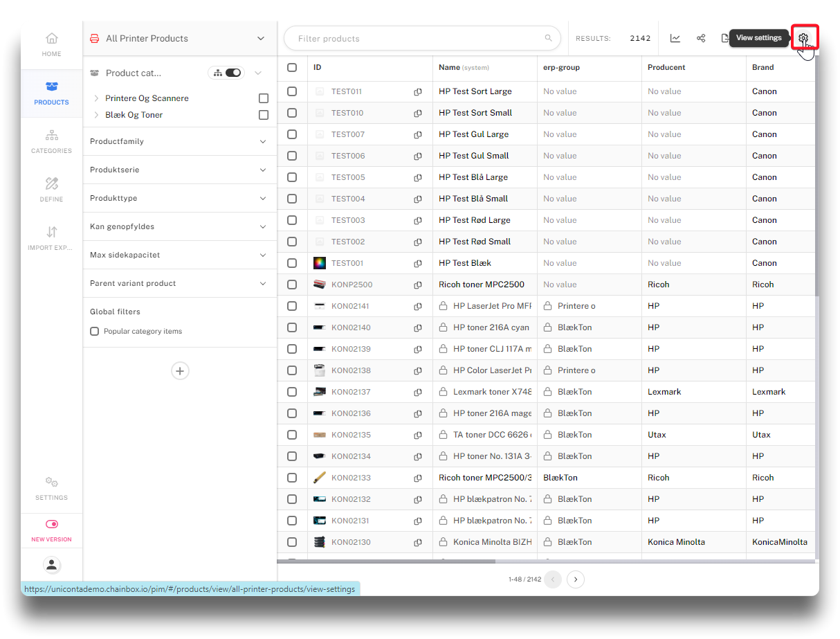Expand the Blæk Og Toner tree node
The height and width of the screenshot is (639, 840).
96,115
